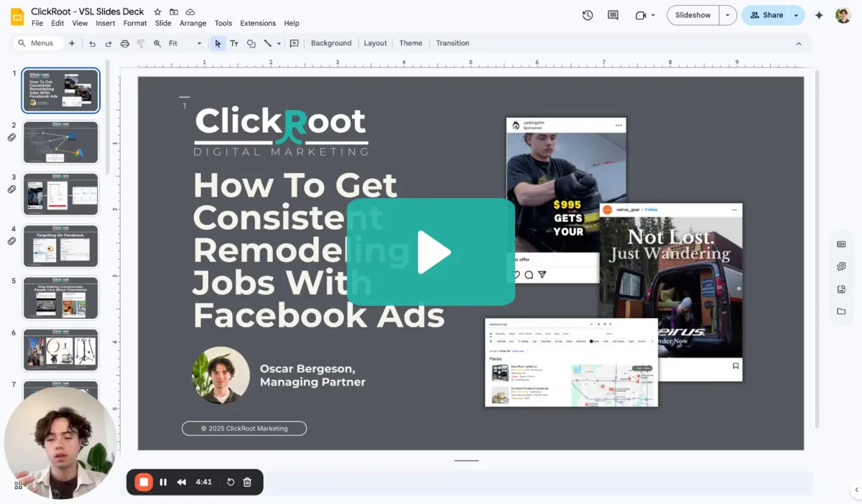862x504 pixels.
Task: Click the grid icon beside the webcam bubble
Action: [x=18, y=485]
